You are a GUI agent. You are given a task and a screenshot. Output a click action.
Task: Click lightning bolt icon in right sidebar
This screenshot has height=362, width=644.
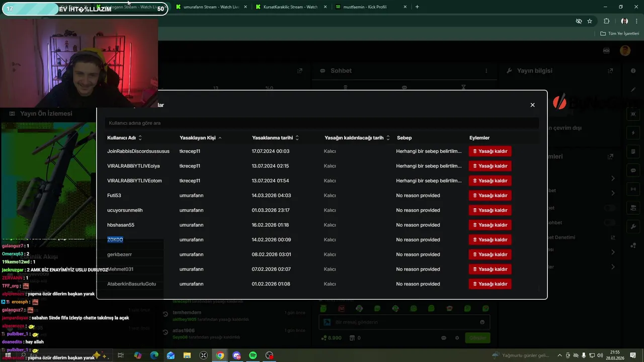pos(633,133)
